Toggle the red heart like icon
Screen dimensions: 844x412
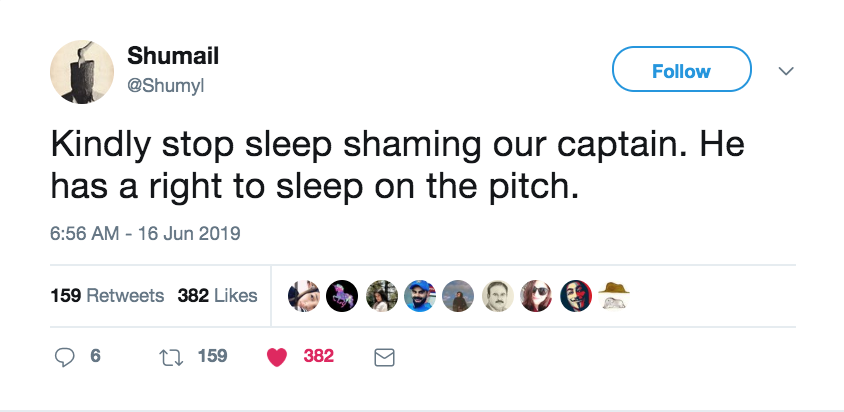pyautogui.click(x=279, y=357)
